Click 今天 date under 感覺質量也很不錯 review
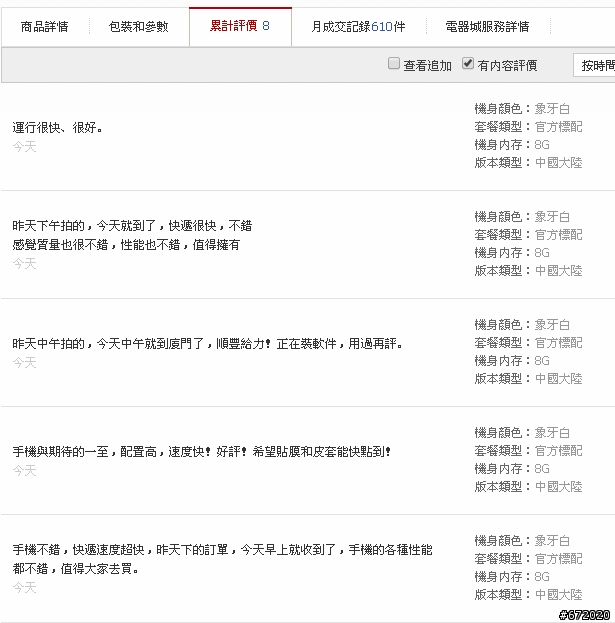 (24, 263)
